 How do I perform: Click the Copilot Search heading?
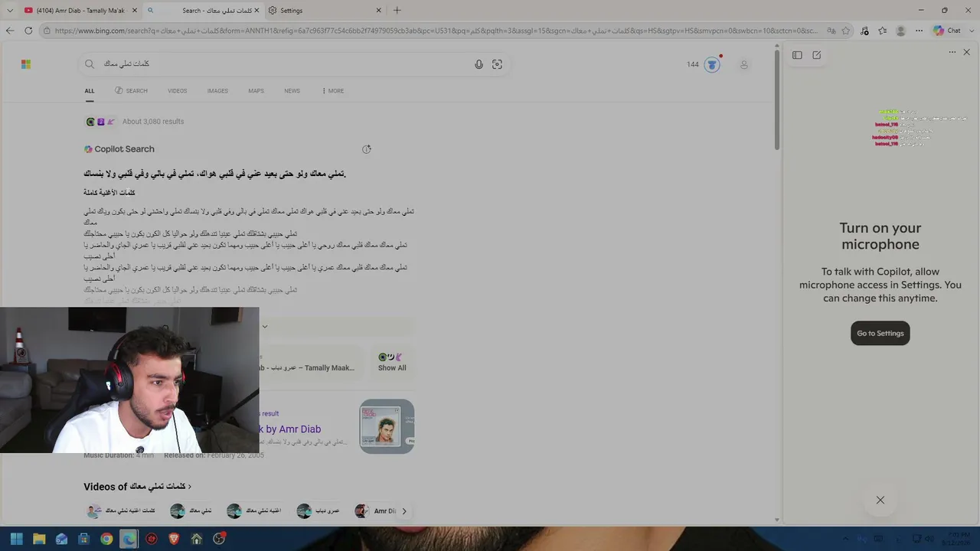119,149
